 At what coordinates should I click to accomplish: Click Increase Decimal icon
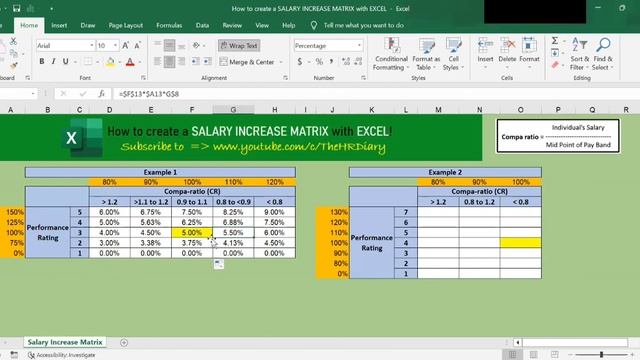[346, 62]
